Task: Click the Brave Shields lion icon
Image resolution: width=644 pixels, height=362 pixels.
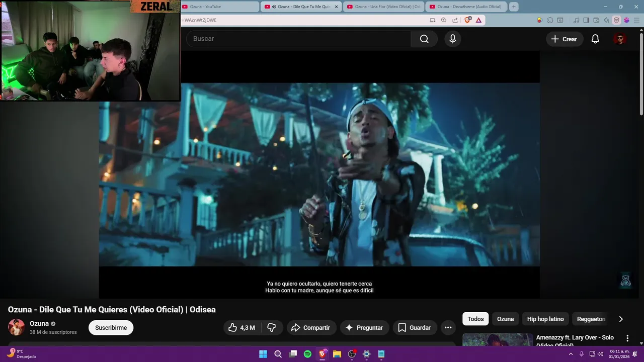Action: (x=468, y=20)
